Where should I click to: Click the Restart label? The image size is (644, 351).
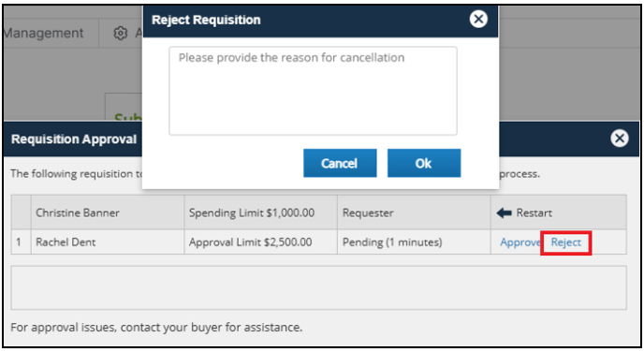[x=534, y=213]
